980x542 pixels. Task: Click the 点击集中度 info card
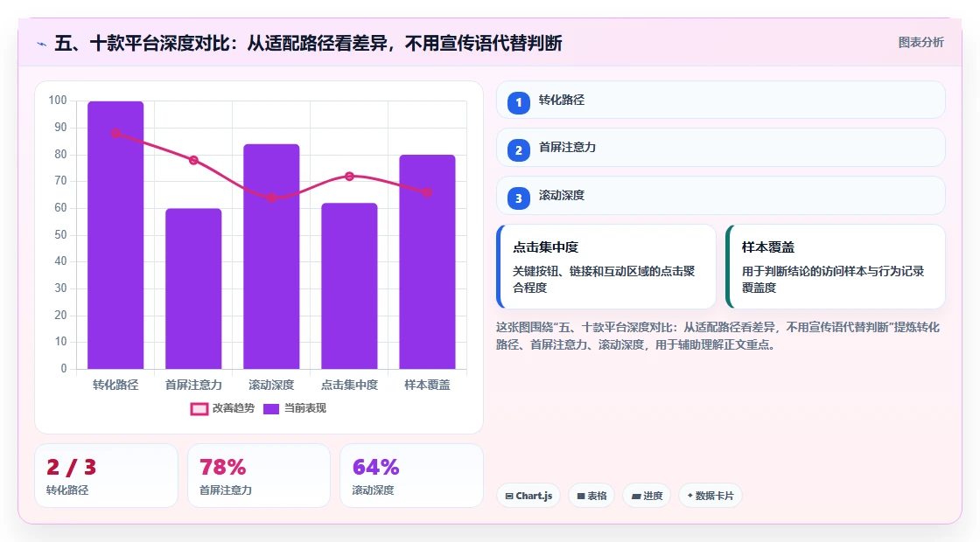(x=606, y=267)
